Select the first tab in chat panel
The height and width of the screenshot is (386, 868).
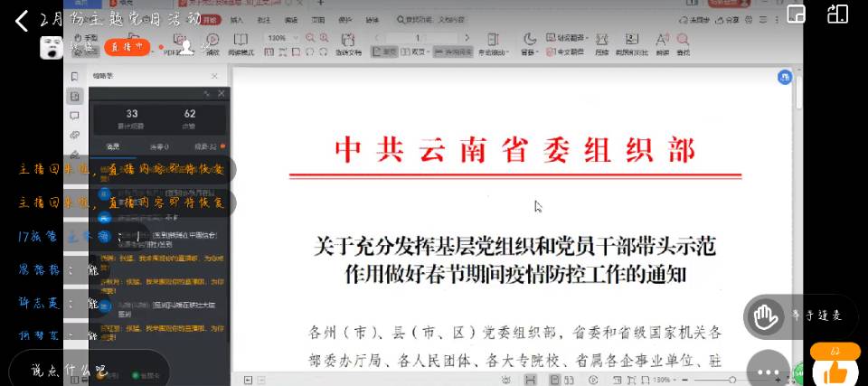(x=113, y=146)
